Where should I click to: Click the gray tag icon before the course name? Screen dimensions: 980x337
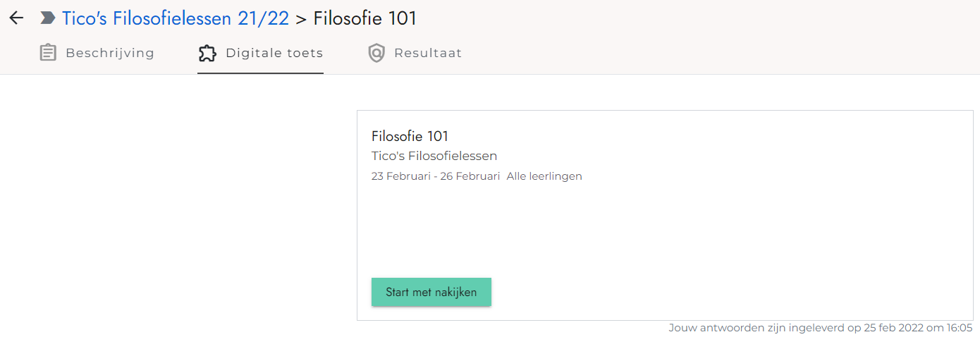pyautogui.click(x=48, y=18)
